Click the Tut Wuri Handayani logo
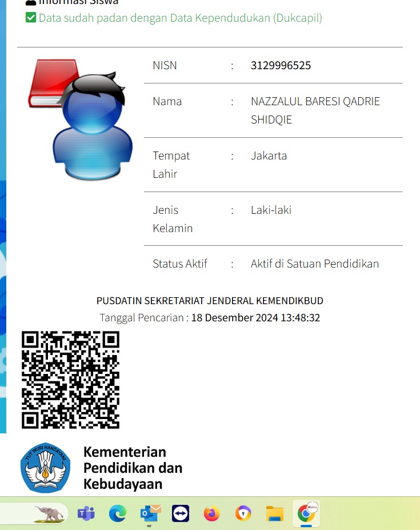Image resolution: width=420 pixels, height=530 pixels. (x=46, y=467)
